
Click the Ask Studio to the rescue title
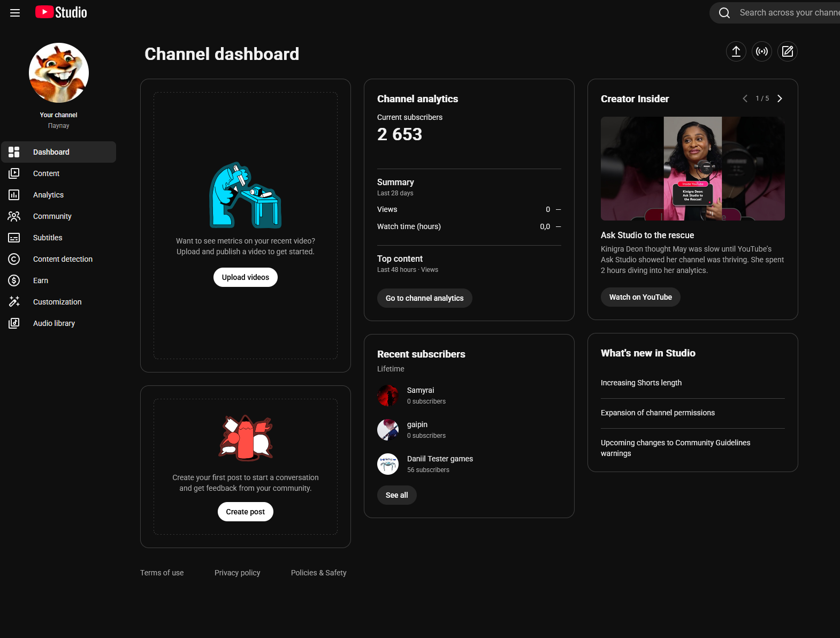point(647,235)
